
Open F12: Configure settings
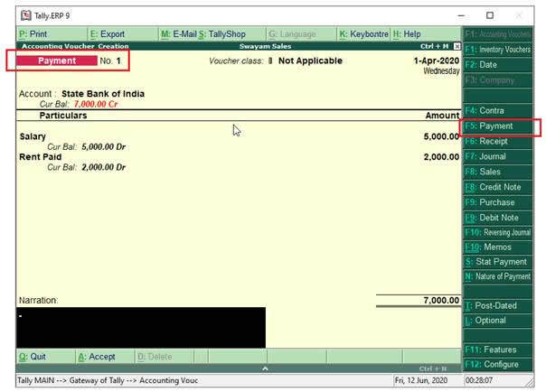tap(497, 364)
